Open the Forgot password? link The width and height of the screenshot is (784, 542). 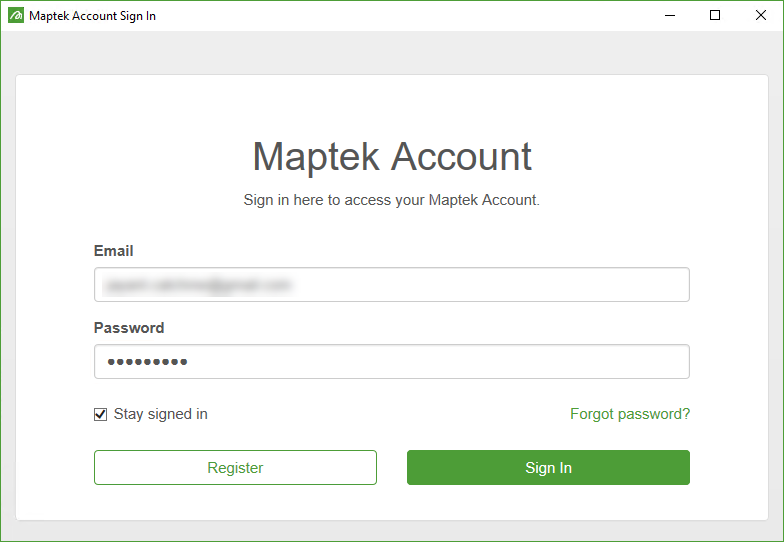(630, 414)
